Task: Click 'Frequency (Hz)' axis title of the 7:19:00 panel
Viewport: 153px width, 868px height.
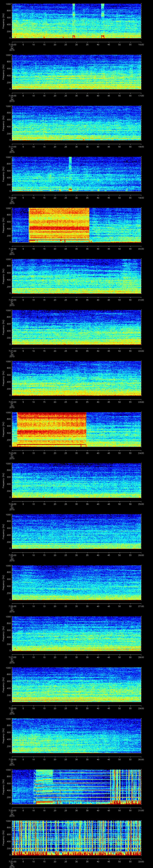Action: click(x=3, y=225)
